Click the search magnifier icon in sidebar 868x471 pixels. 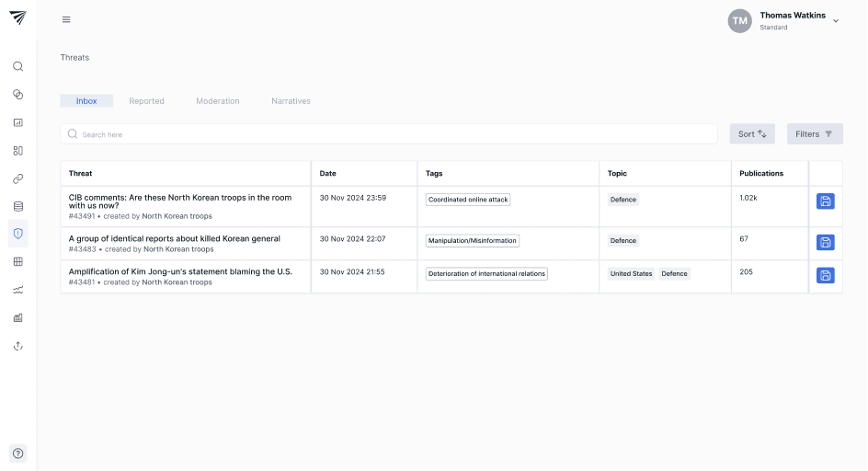(17, 66)
